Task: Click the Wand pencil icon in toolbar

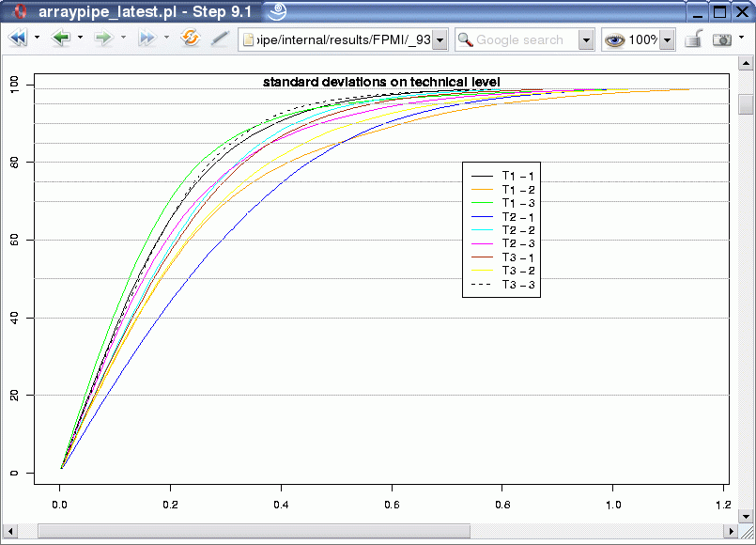Action: 220,39
